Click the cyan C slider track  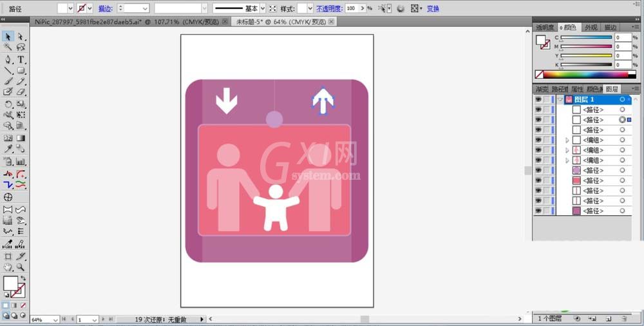pyautogui.click(x=586, y=37)
